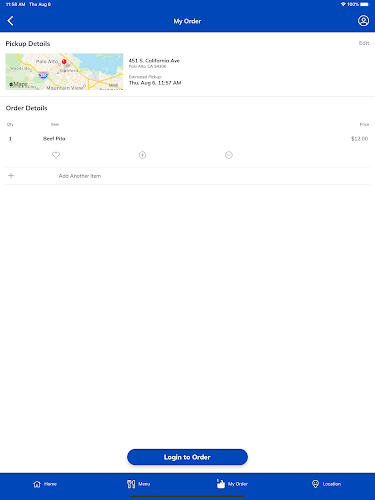This screenshot has width=375, height=500.
Task: Open the user profile icon
Action: [x=363, y=21]
